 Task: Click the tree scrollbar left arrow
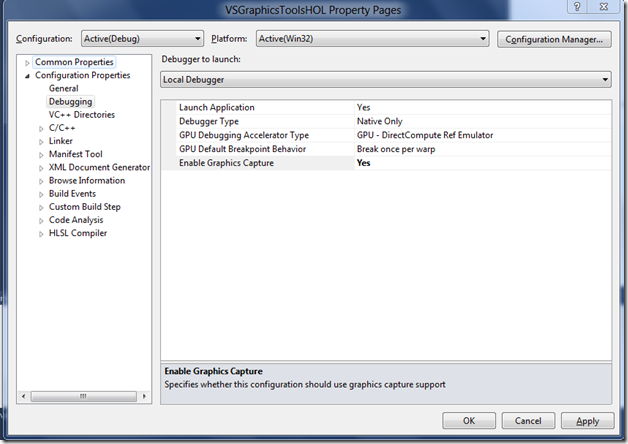coord(23,396)
